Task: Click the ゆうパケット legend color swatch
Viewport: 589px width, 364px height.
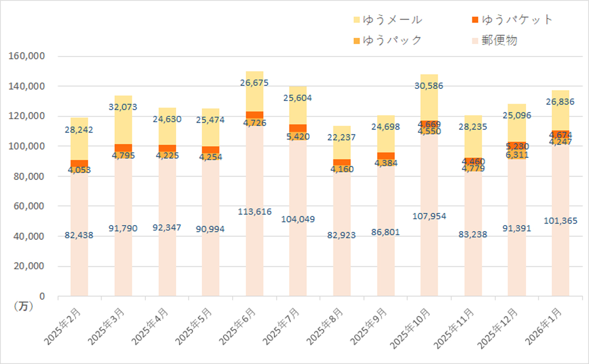Action: [x=475, y=20]
